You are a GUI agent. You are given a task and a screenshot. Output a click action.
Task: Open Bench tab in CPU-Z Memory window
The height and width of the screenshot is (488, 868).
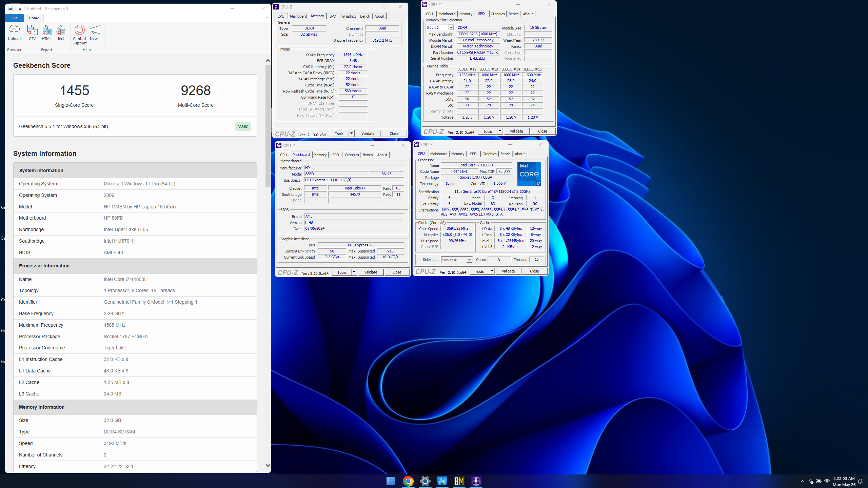(x=365, y=16)
